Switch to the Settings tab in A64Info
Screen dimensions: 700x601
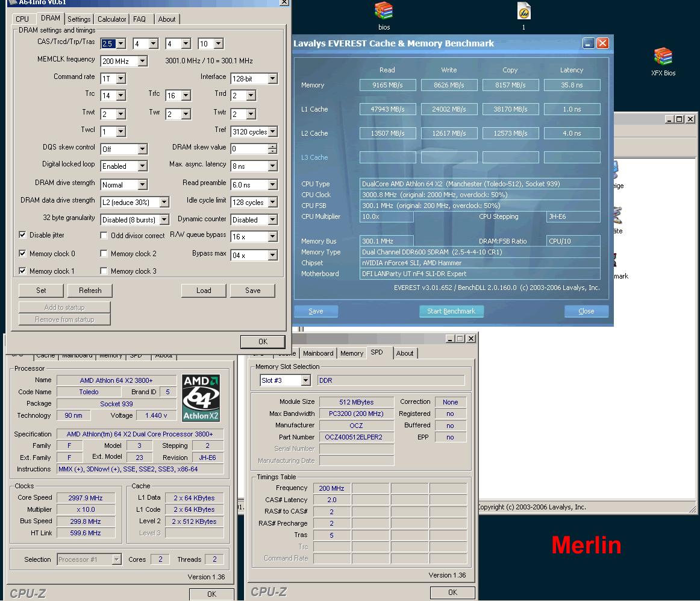(79, 19)
